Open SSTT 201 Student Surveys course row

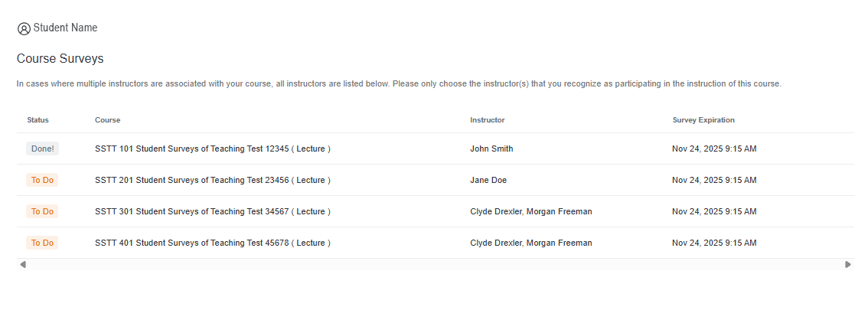click(213, 180)
